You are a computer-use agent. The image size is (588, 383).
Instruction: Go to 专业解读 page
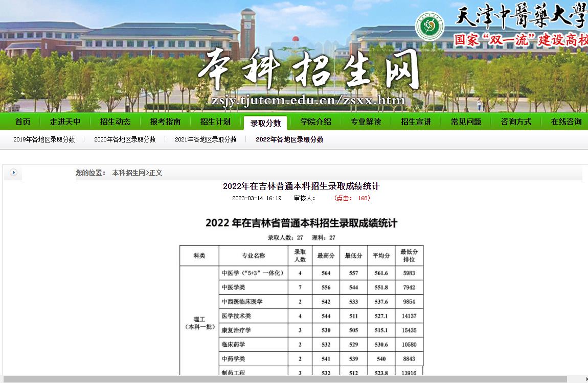[x=366, y=122]
